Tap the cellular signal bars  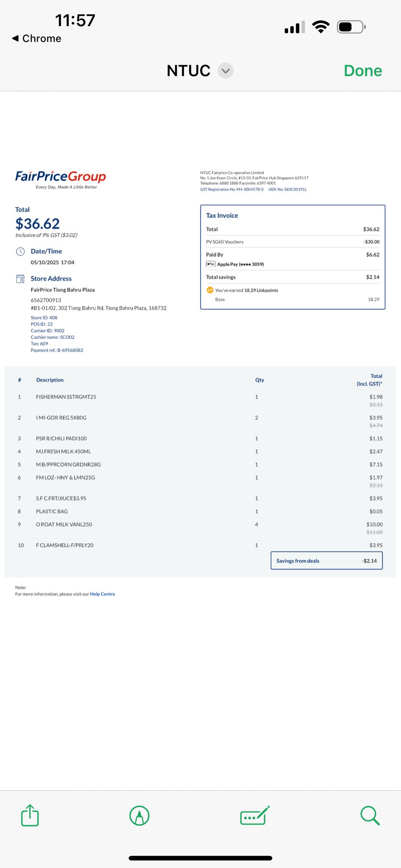(x=294, y=28)
